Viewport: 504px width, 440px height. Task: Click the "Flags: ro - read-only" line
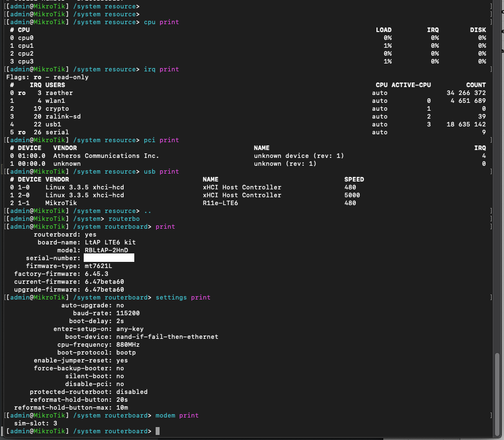click(x=47, y=77)
